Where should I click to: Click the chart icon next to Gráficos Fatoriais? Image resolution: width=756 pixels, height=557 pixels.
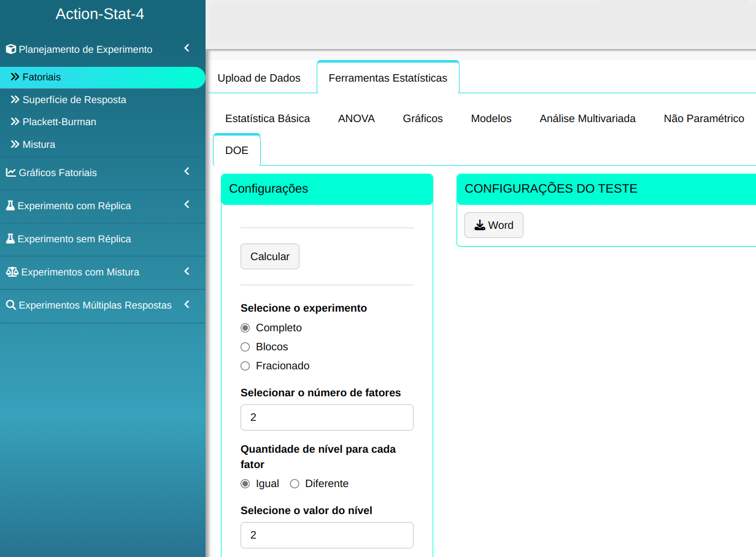point(11,173)
